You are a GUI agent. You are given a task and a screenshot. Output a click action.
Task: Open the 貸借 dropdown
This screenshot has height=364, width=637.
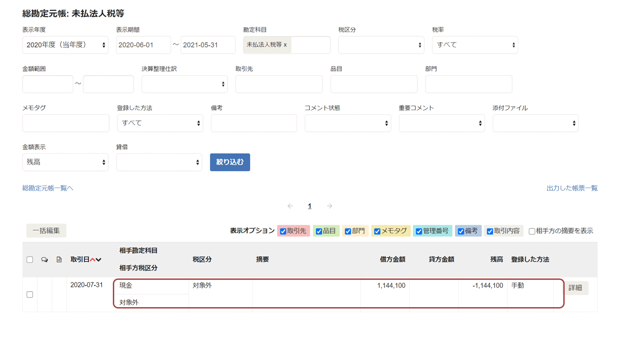coord(159,162)
